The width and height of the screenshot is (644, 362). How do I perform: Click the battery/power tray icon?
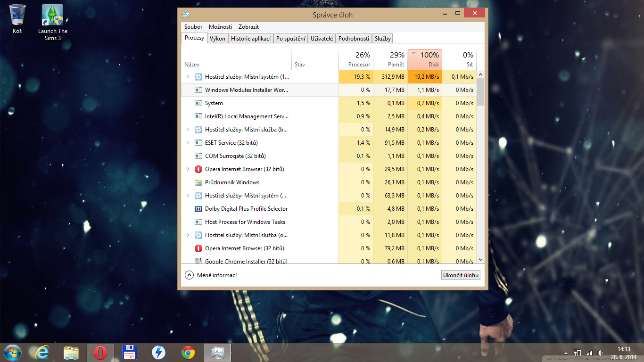pos(578,353)
